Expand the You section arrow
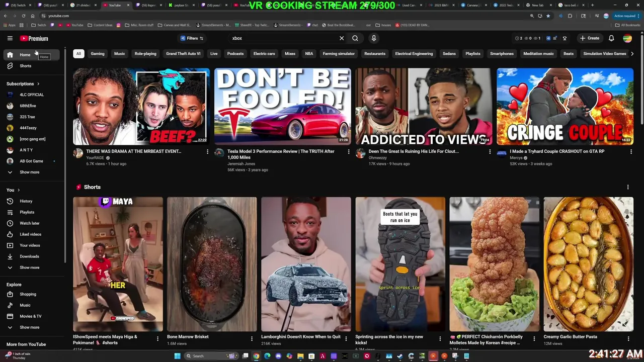 [x=19, y=190]
